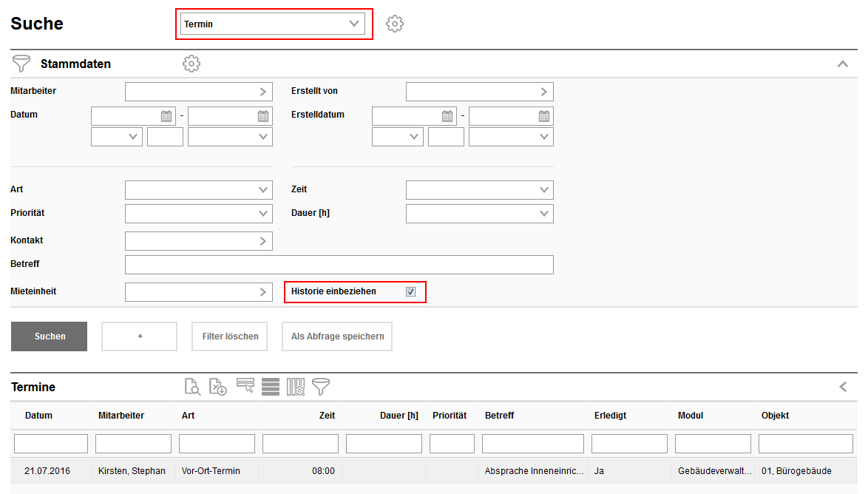The height and width of the screenshot is (494, 868).
Task: Click the striped rows list view icon
Action: tap(271, 386)
